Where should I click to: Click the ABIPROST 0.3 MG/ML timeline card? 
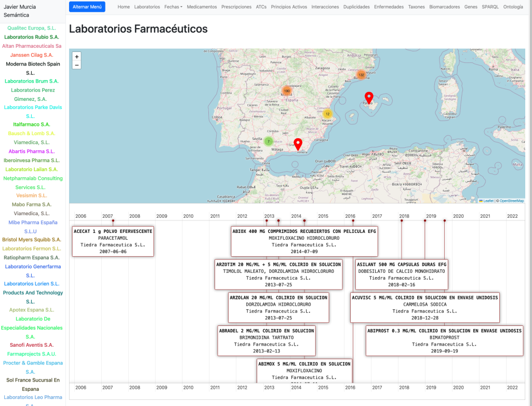(444, 340)
